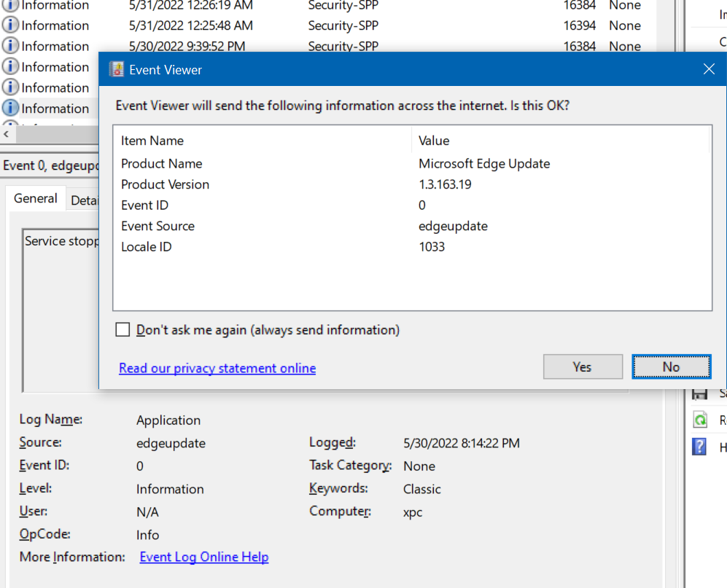Click info icon of 12:25:48 AM event
Screen dimensions: 727x588
(10, 25)
